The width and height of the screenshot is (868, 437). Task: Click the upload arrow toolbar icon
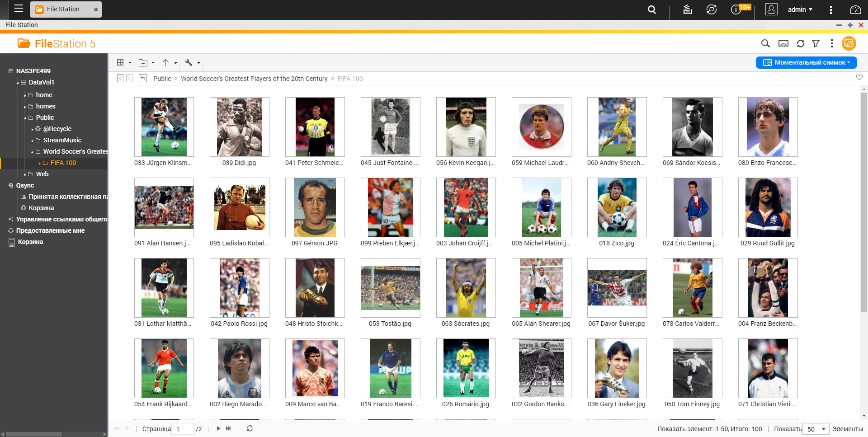coord(166,63)
